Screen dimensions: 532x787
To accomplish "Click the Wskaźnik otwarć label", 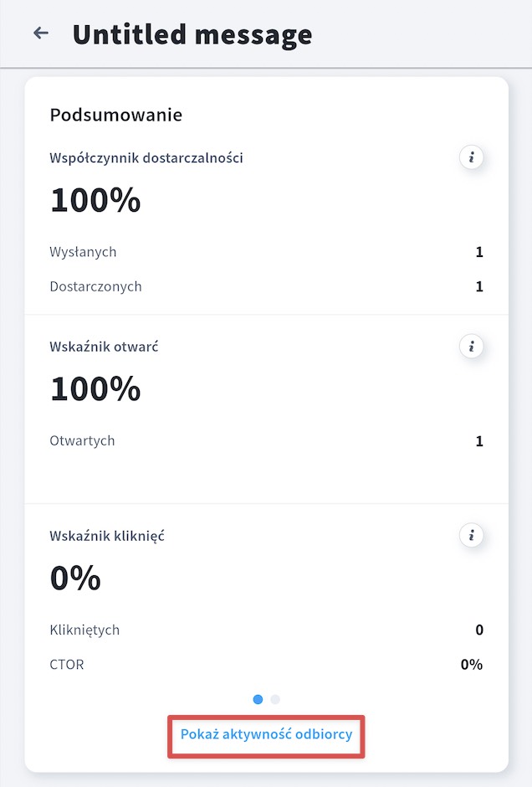I will click(x=104, y=347).
